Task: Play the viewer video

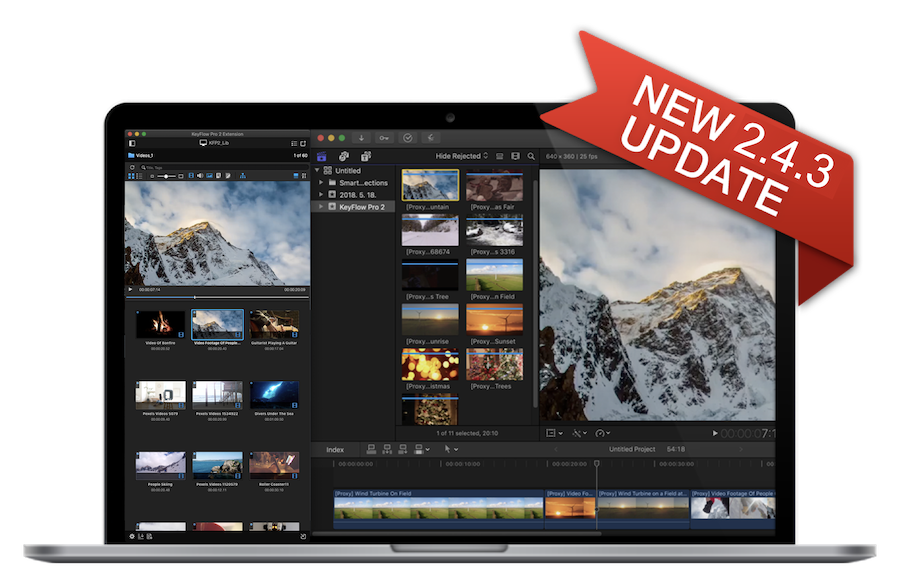Action: pos(715,433)
